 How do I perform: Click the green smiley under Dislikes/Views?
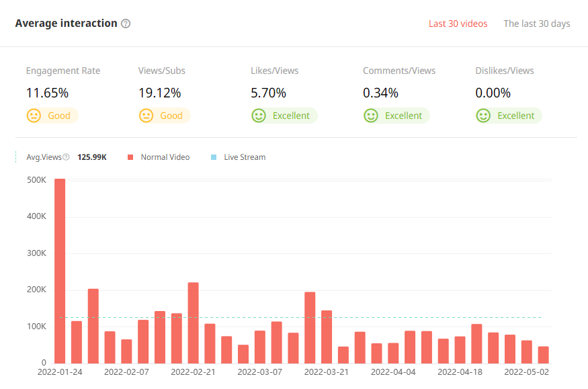[x=482, y=116]
